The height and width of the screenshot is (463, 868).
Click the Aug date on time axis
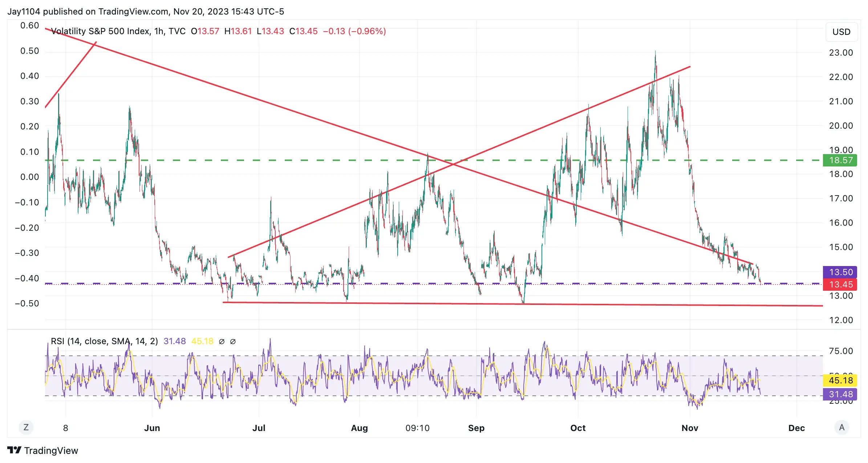tap(360, 428)
